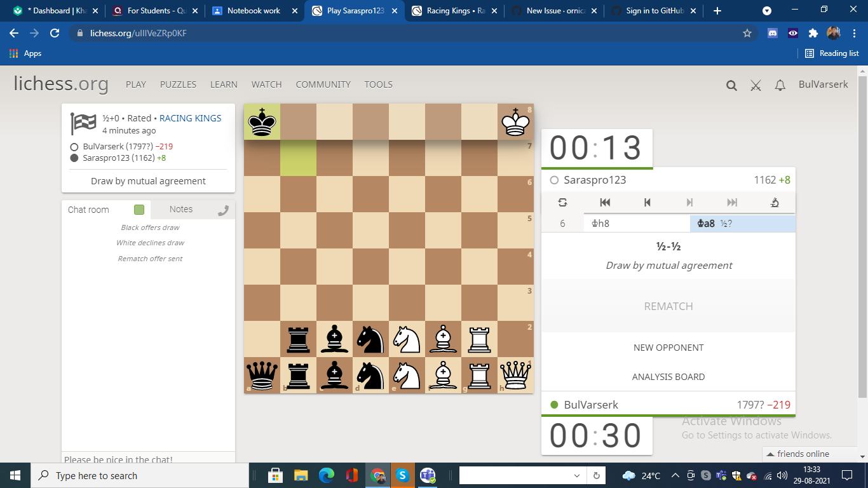Open the TOOLS menu
Viewport: 868px width, 488px height.
pyautogui.click(x=379, y=85)
